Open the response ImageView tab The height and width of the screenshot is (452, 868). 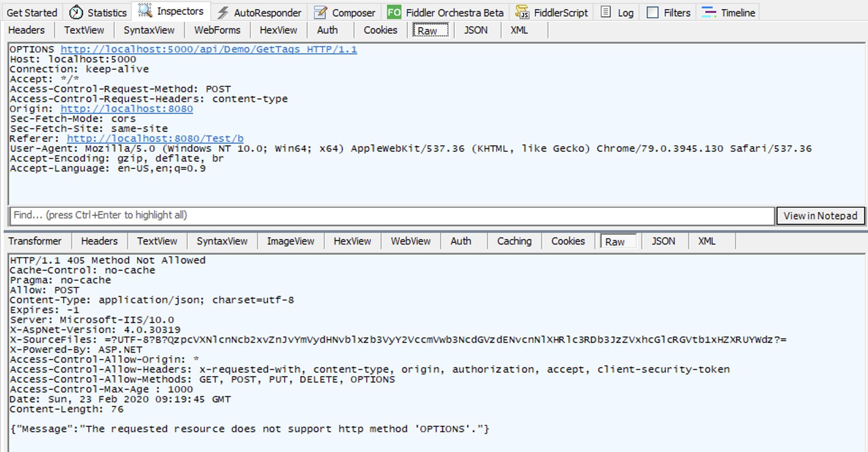tap(291, 241)
